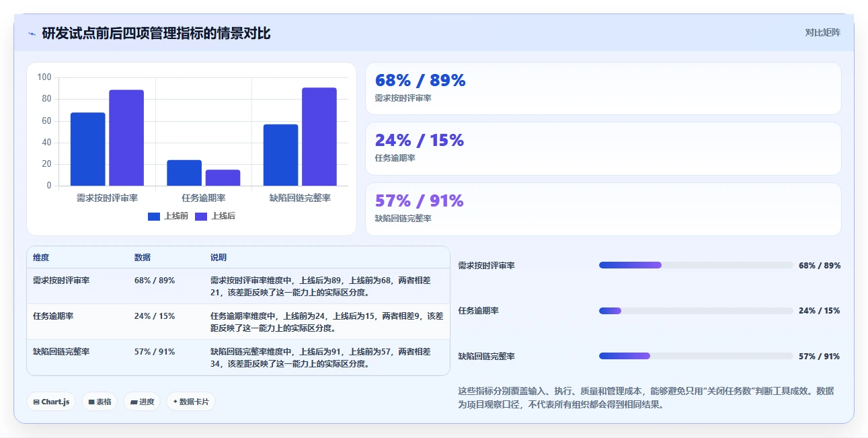Viewport: 868px width, 438px height.
Task: Click the 数据 table column header
Action: [x=143, y=258]
